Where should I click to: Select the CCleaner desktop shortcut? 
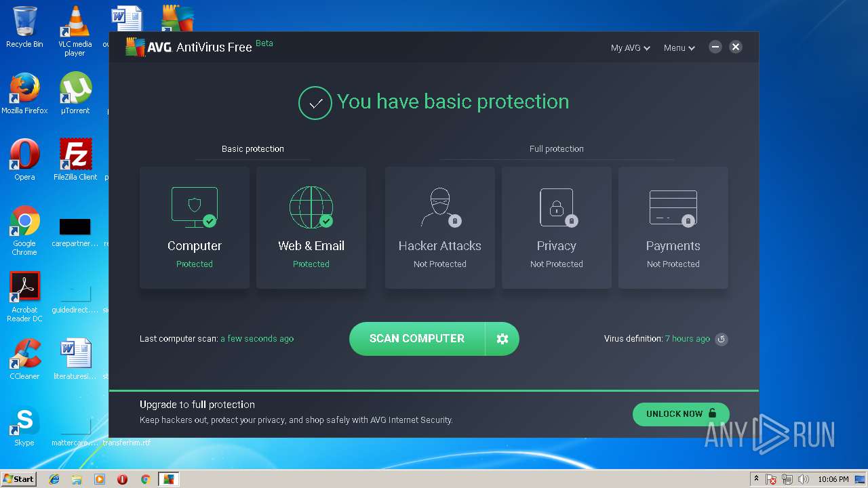tap(24, 359)
